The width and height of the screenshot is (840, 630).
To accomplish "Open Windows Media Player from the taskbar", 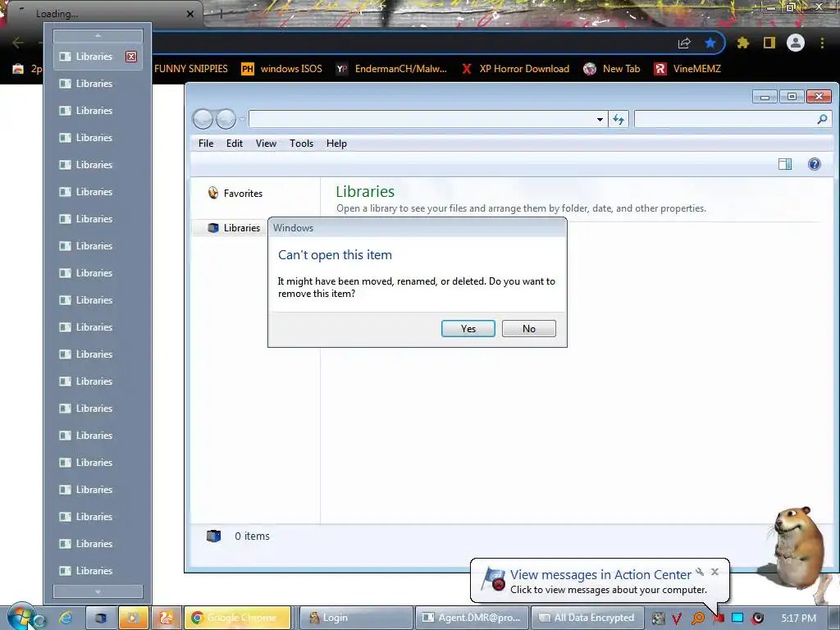I will 133,618.
